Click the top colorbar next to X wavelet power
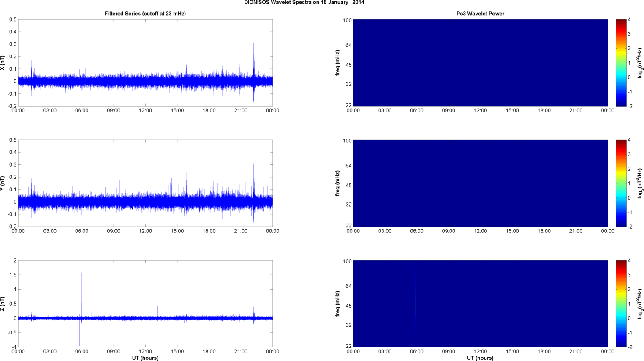Image resolution: width=644 pixels, height=361 pixels. [x=621, y=63]
